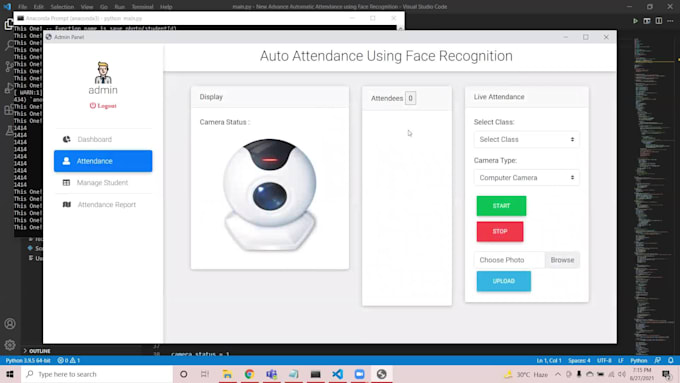680x383 pixels.
Task: Click the red STOP button
Action: [500, 232]
